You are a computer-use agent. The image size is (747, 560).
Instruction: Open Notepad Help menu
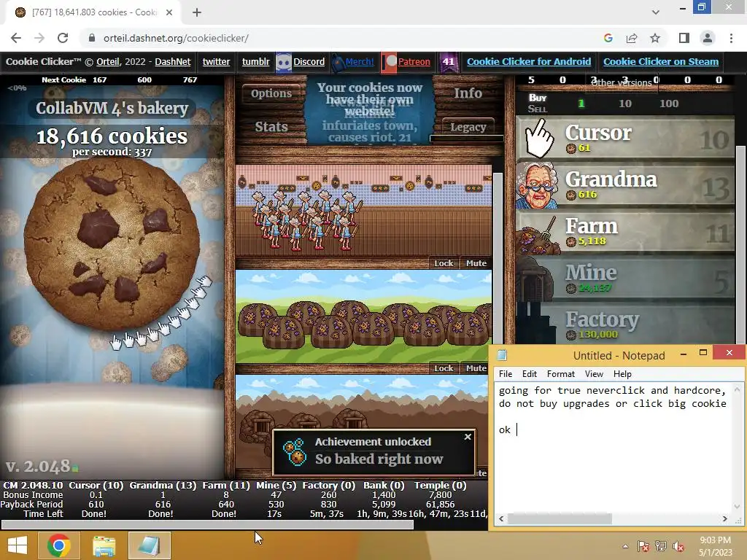(x=622, y=374)
